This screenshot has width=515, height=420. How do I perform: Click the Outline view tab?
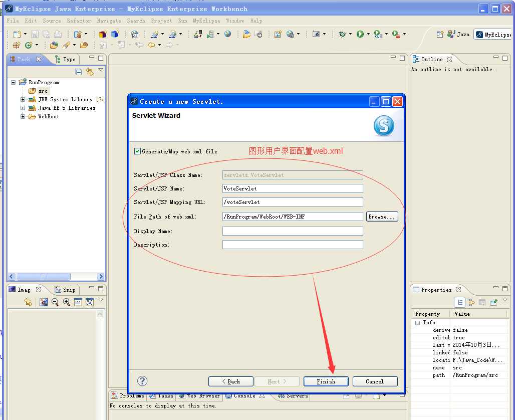(x=432, y=59)
